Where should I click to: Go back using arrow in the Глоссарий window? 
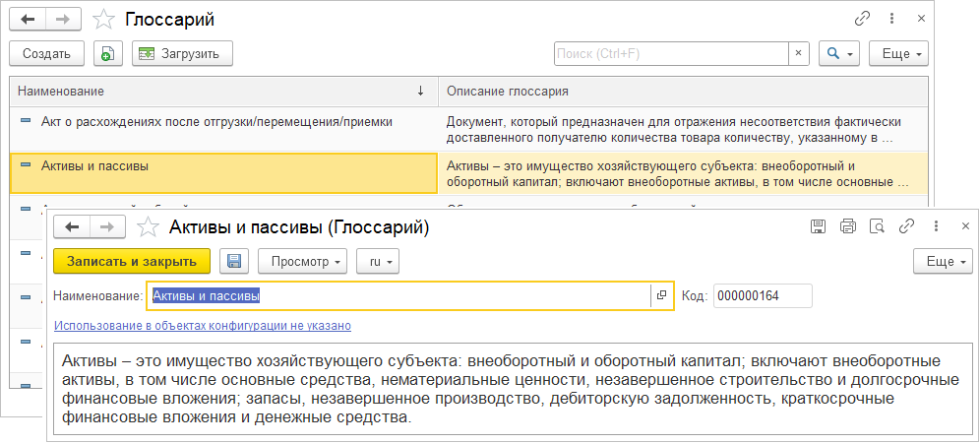pos(28,19)
